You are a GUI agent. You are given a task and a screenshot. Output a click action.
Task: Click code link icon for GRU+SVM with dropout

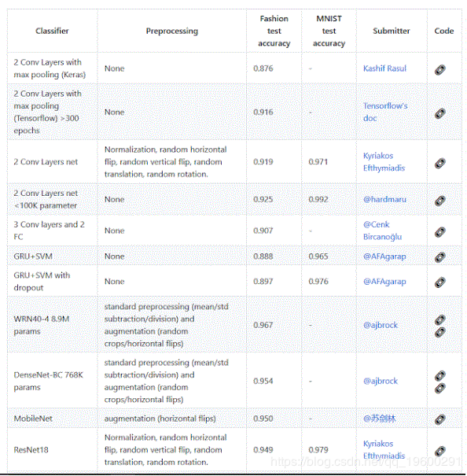pos(440,282)
